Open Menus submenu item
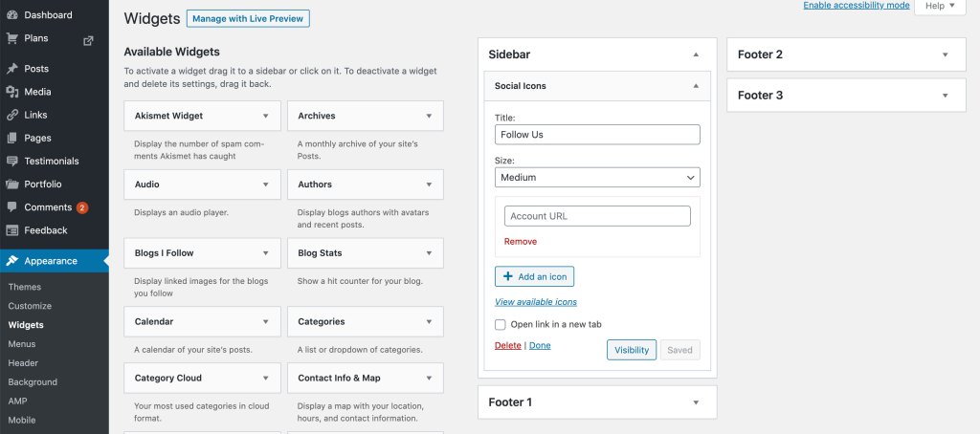980x434 pixels. 22,344
